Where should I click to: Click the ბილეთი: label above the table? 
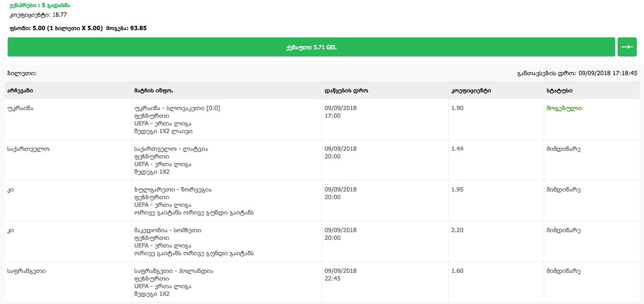22,73
